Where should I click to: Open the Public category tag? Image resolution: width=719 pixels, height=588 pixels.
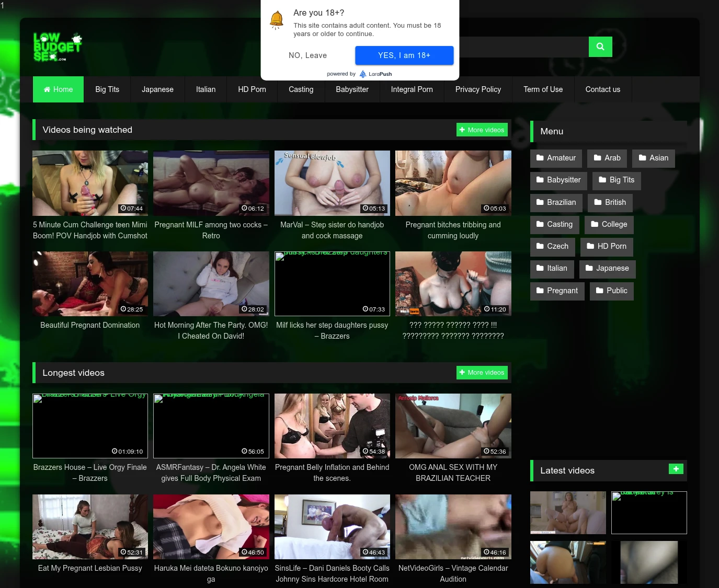click(x=612, y=291)
